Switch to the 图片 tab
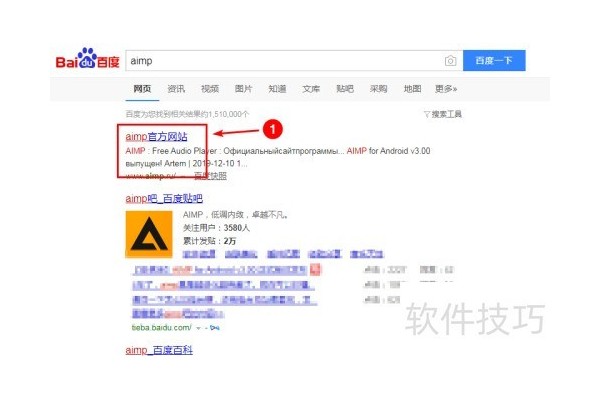This screenshot has width=600, height=400. [x=243, y=89]
